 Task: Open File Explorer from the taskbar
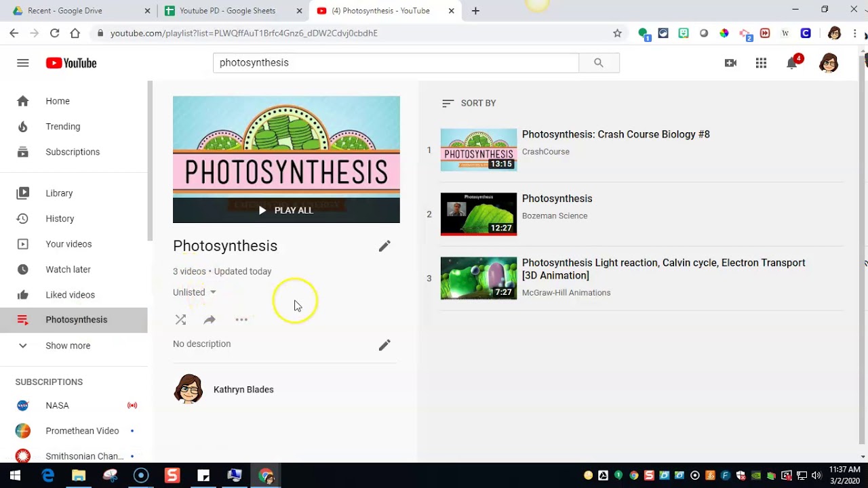(79, 476)
